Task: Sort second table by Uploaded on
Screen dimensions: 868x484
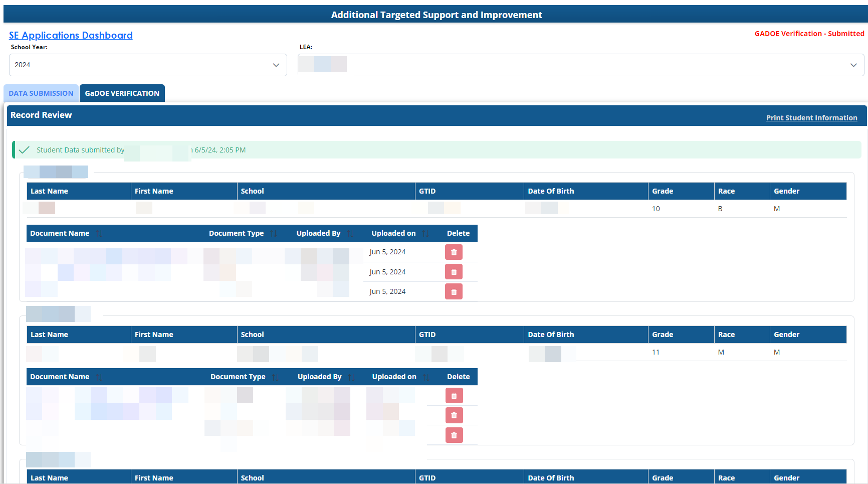Action: coord(426,377)
